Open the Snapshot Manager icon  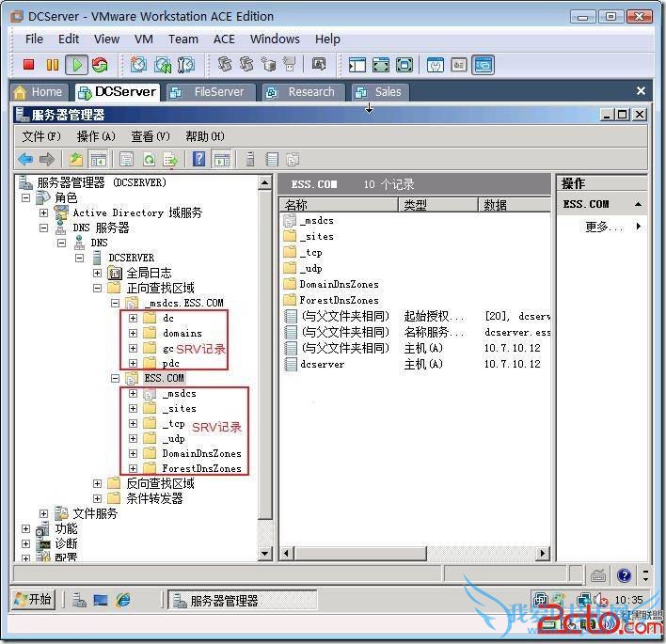coord(186,65)
